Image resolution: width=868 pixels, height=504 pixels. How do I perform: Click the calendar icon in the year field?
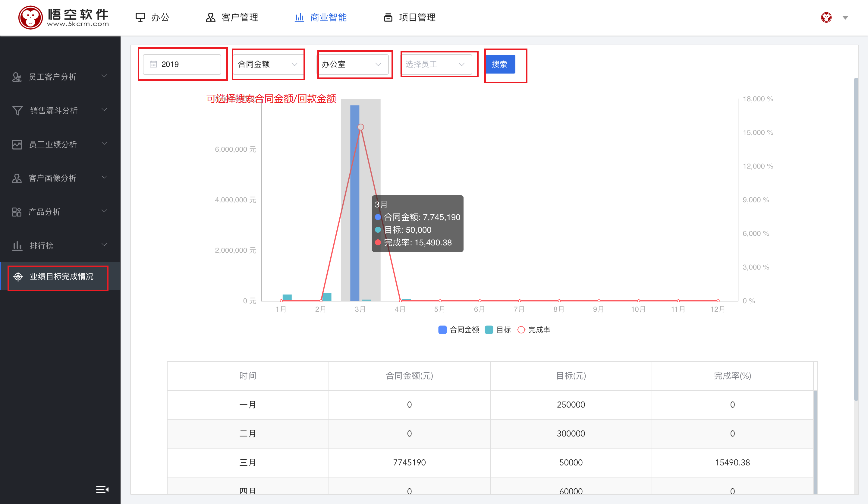pos(153,65)
